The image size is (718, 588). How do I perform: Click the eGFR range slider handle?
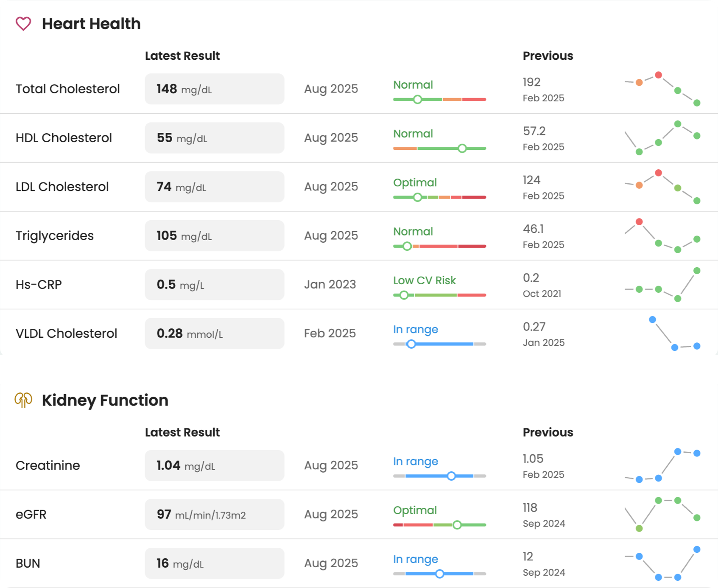457,525
